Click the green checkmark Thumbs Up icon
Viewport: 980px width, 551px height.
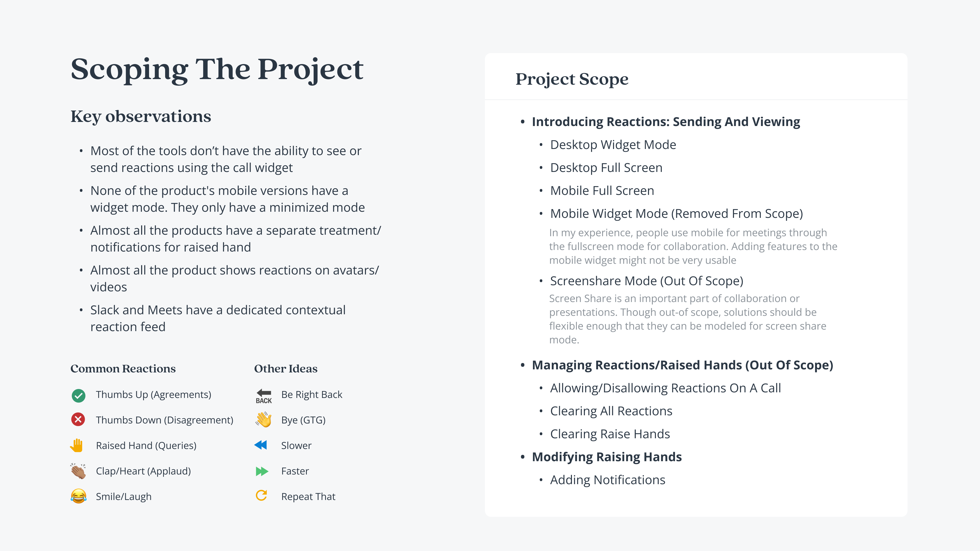pos(78,395)
